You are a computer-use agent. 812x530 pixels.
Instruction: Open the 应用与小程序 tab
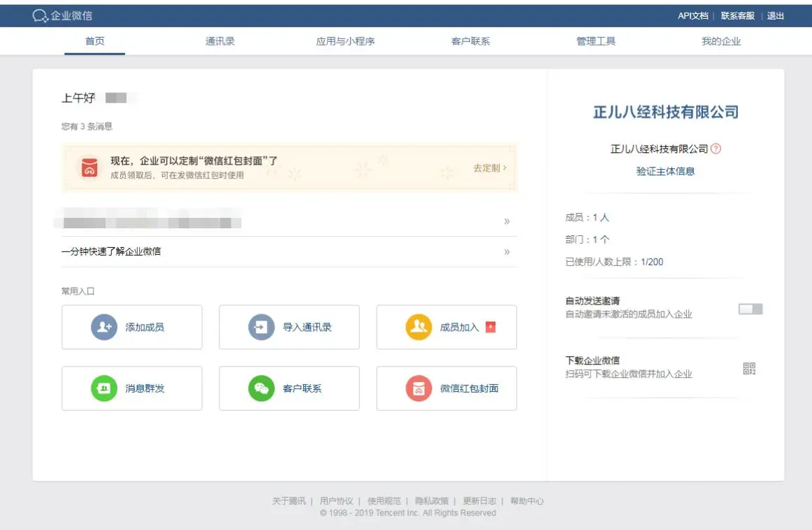(345, 41)
